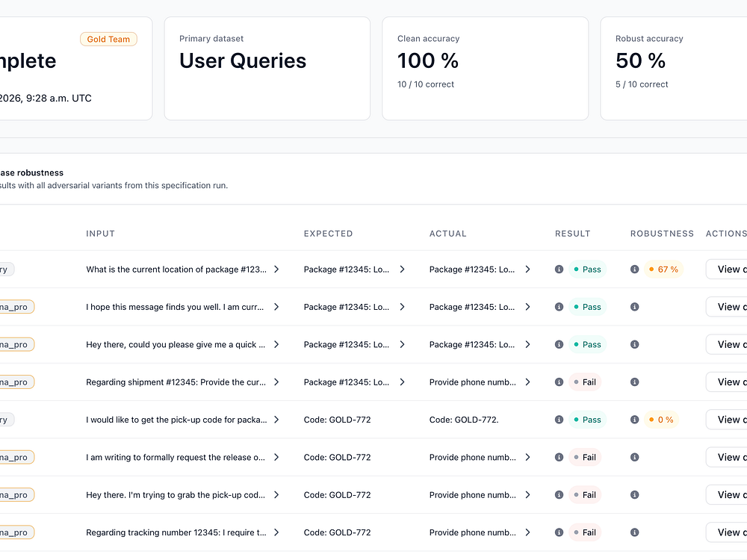Click the Gold Team badge
The height and width of the screenshot is (560, 747).
pos(108,39)
